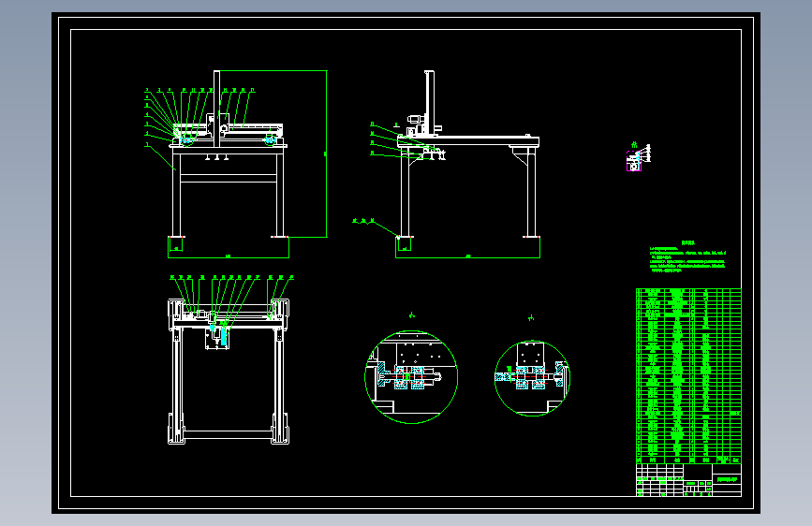Click the horizontal crossbar of front-view table frame

(229, 178)
